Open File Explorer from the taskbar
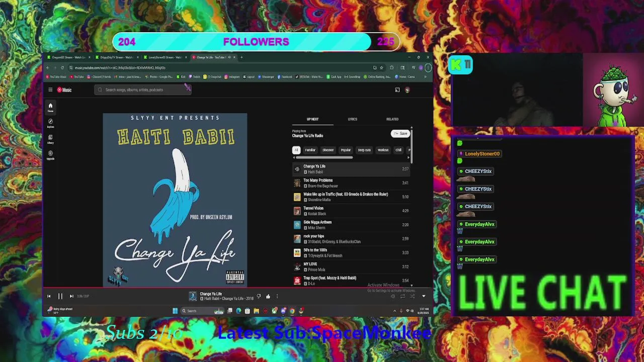The image size is (644, 362). tap(256, 311)
